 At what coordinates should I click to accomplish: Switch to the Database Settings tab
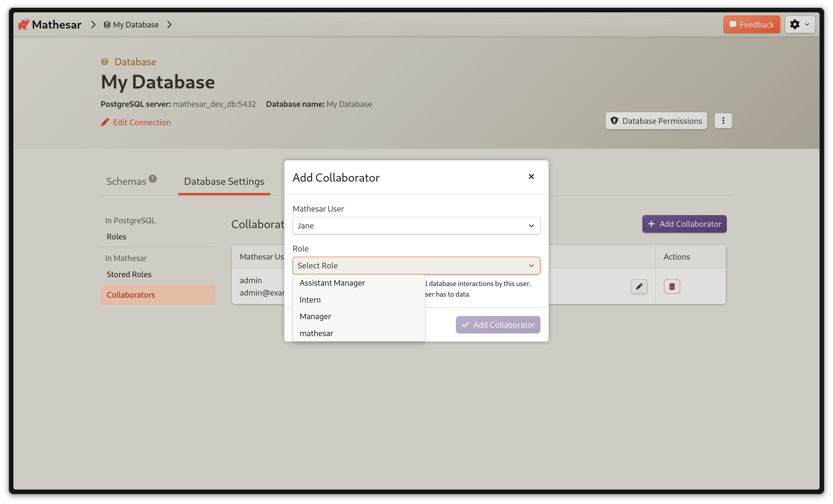224,181
